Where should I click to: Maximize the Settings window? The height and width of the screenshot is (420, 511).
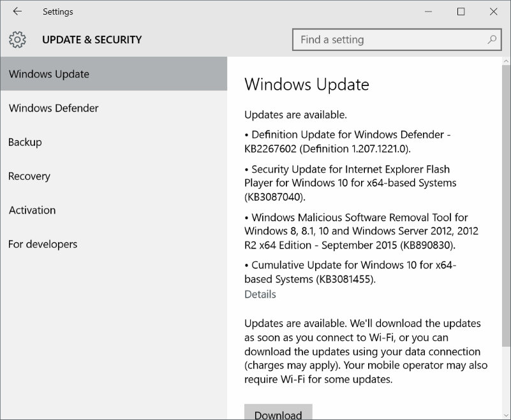461,11
